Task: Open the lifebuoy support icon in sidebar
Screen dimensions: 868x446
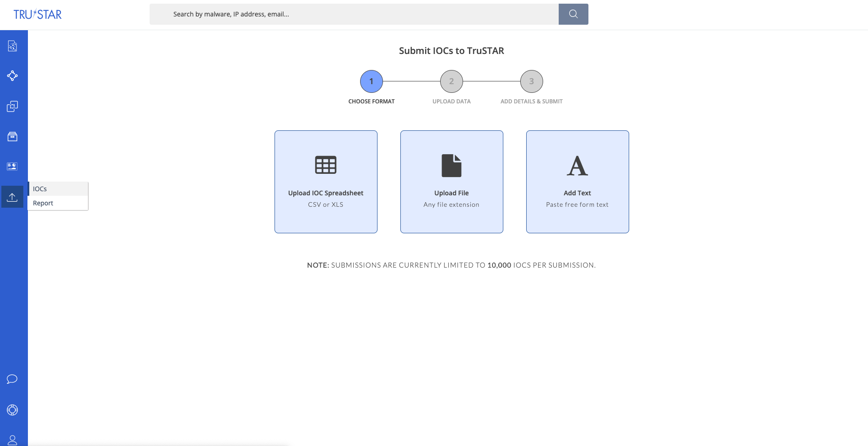Action: (x=12, y=410)
